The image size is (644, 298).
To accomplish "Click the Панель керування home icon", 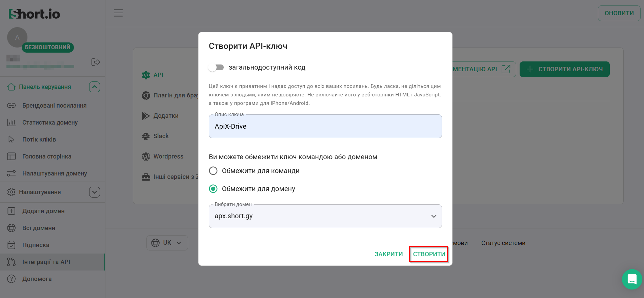I will 11,87.
